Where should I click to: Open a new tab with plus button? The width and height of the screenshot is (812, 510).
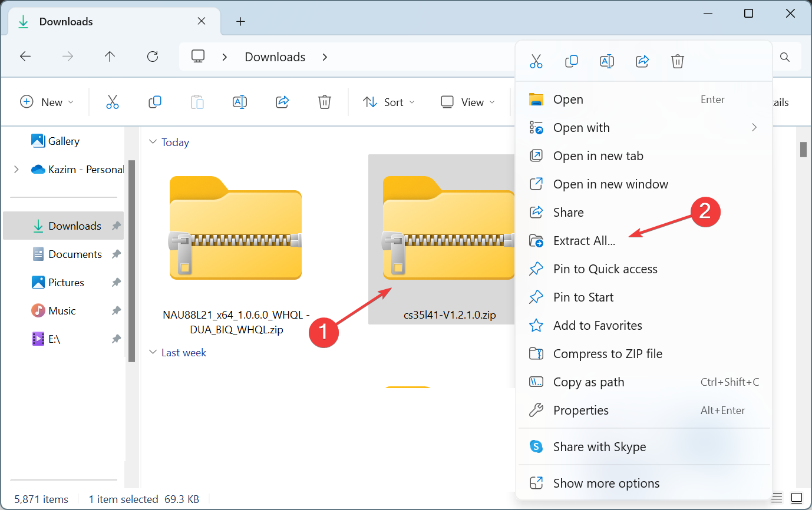coord(240,22)
